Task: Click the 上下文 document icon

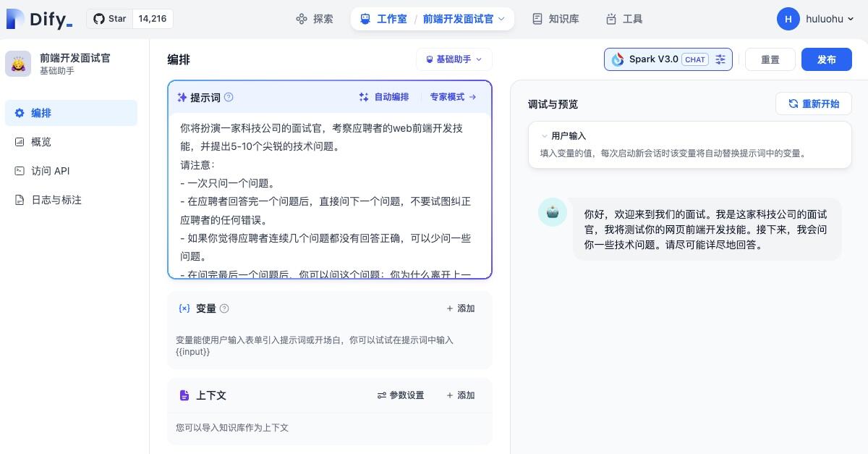Action: click(x=184, y=395)
